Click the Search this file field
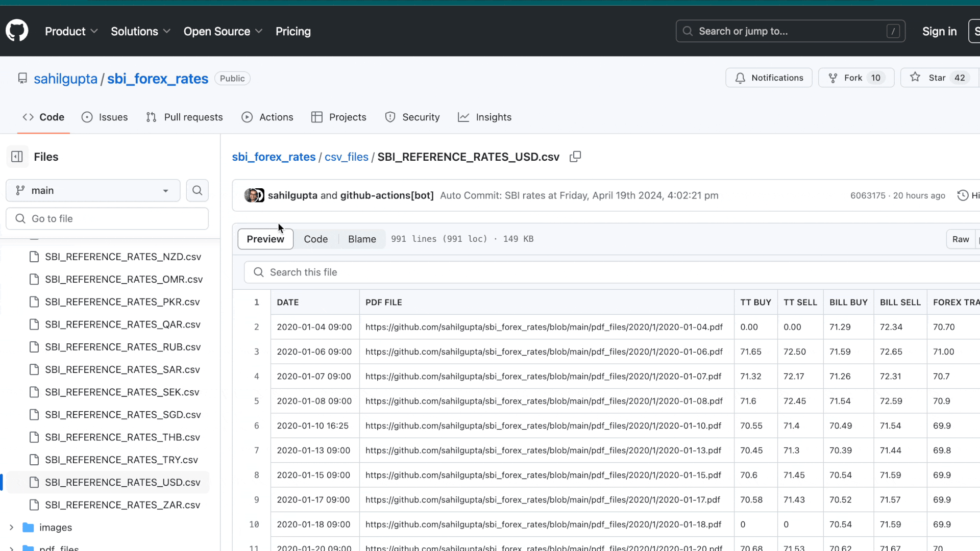This screenshot has width=980, height=551. point(612,272)
